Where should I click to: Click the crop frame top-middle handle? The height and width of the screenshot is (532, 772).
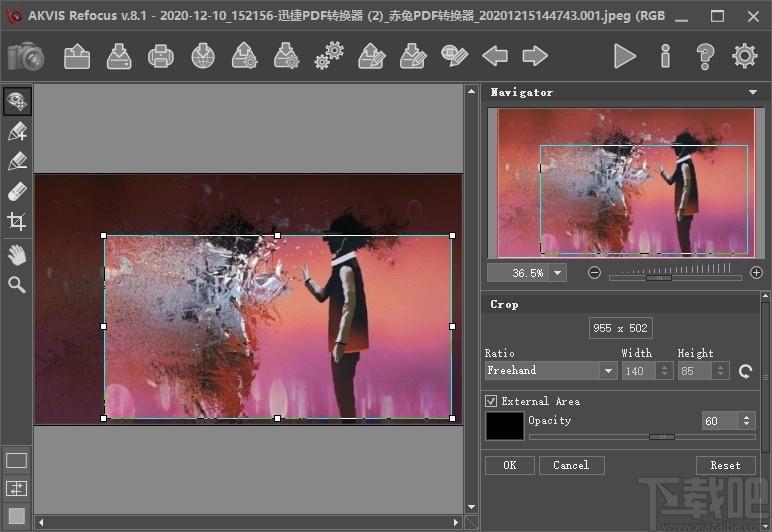click(x=278, y=236)
